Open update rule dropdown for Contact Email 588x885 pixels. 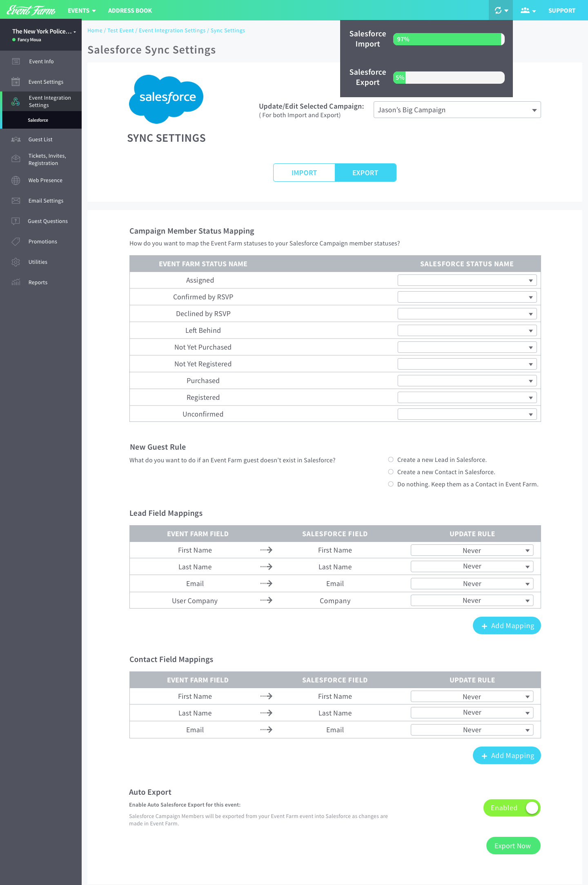tap(472, 730)
